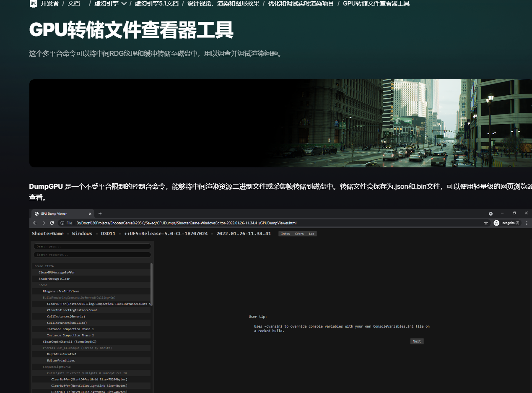The width and height of the screenshot is (532, 393).
Task: Select the ShaderDebug::Clear pass
Action: coord(91,278)
